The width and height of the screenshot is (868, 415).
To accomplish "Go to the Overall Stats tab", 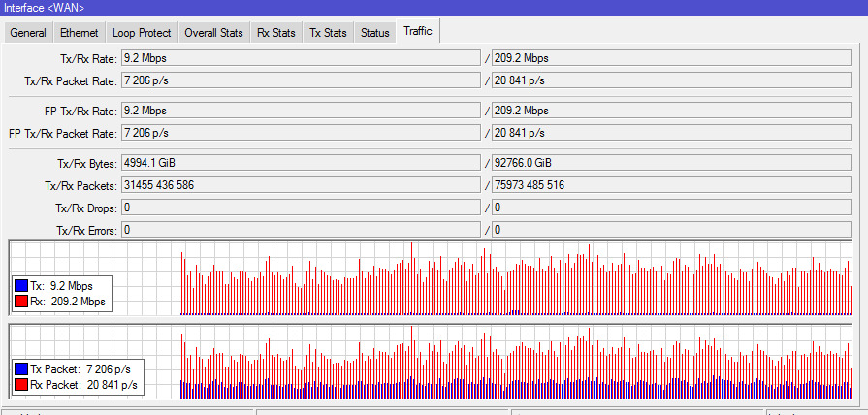I will (x=213, y=33).
